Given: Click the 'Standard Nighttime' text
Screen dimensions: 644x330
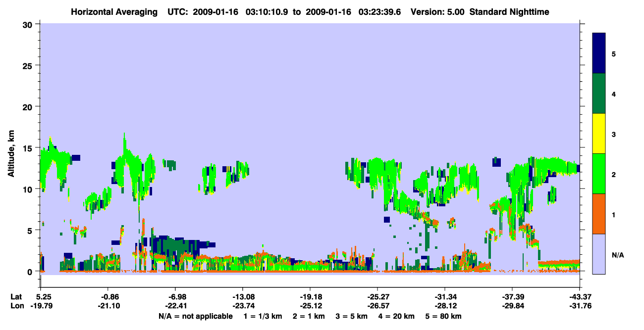Looking at the screenshot, I should 510,12.
